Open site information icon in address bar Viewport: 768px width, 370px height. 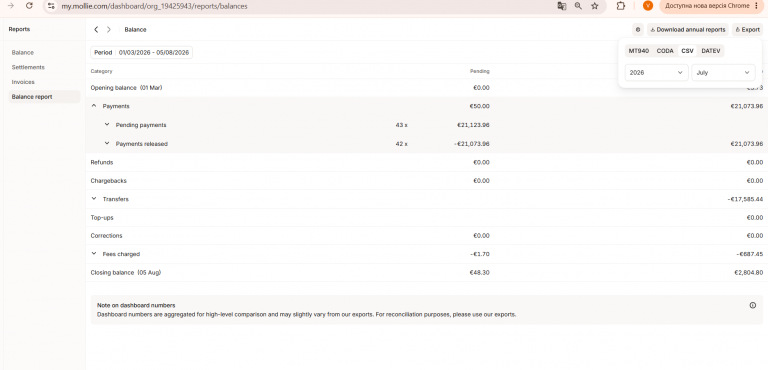click(x=51, y=6)
